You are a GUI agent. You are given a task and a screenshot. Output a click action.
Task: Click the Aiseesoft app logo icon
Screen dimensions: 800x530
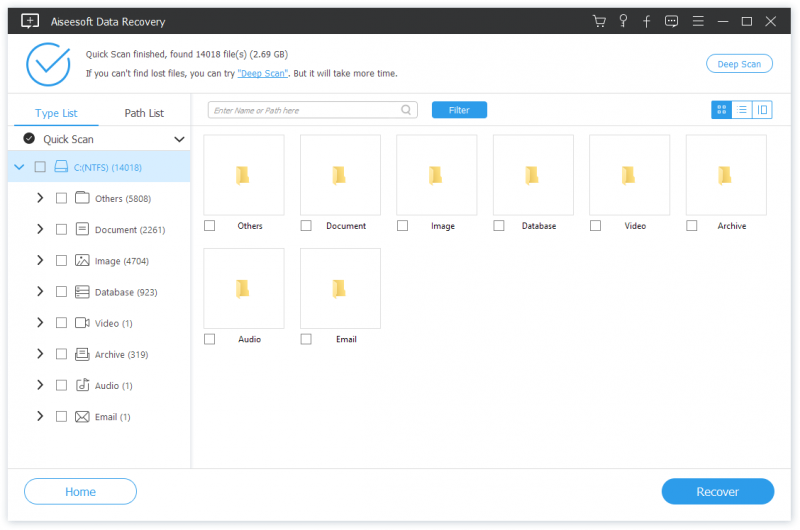click(x=30, y=21)
